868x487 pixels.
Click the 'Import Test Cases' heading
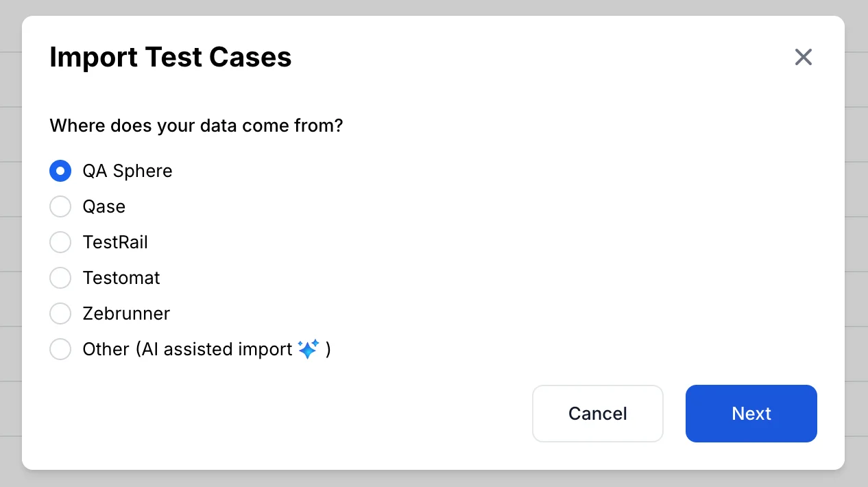click(171, 57)
